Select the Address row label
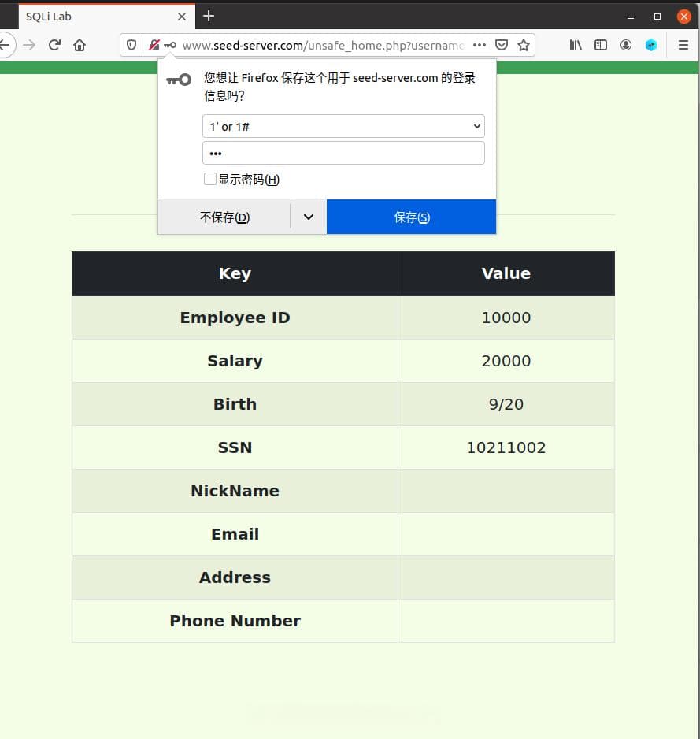700x739 pixels. pos(235,577)
